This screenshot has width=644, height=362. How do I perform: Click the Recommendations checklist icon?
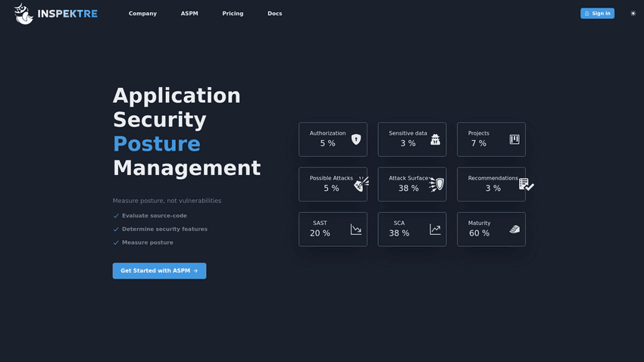tap(526, 184)
